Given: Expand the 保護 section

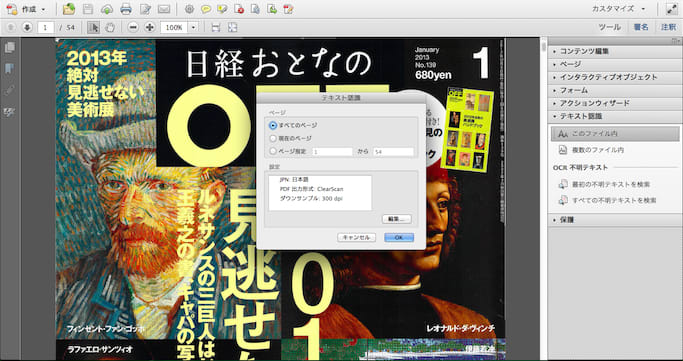Looking at the screenshot, I should pos(614,220).
